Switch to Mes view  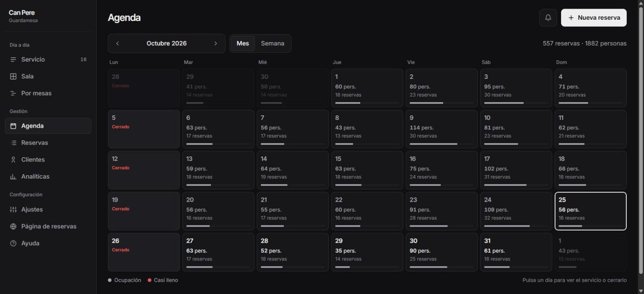243,44
